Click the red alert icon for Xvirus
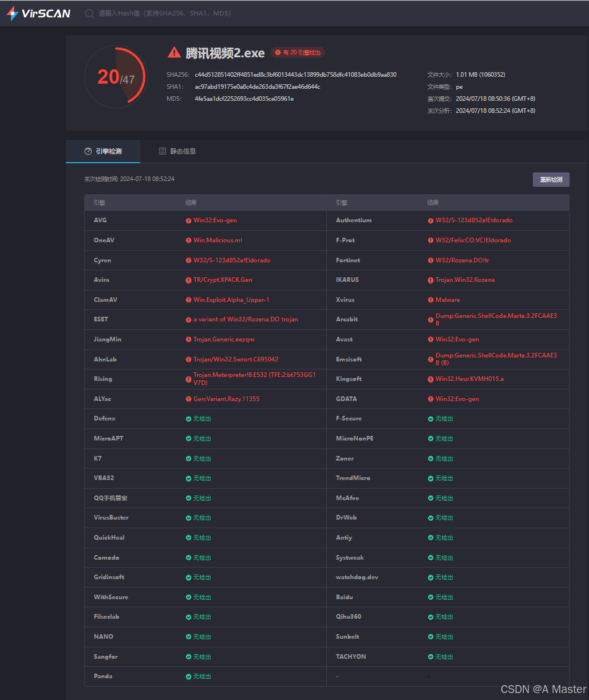589x700 pixels. pos(430,300)
